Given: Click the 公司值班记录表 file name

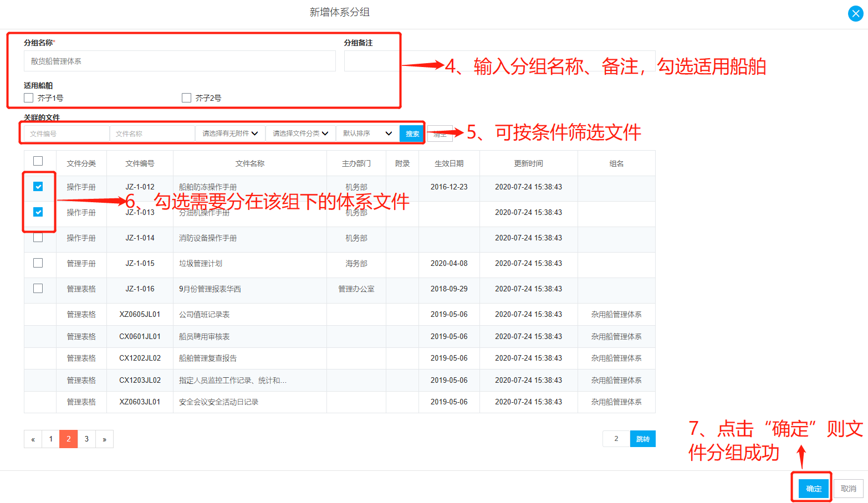Looking at the screenshot, I should pos(205,315).
